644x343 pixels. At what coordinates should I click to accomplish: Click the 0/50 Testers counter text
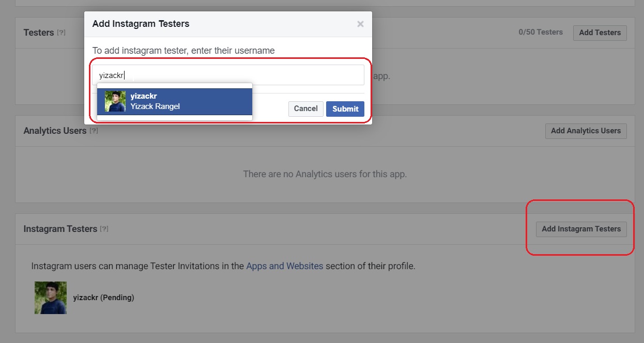(541, 32)
